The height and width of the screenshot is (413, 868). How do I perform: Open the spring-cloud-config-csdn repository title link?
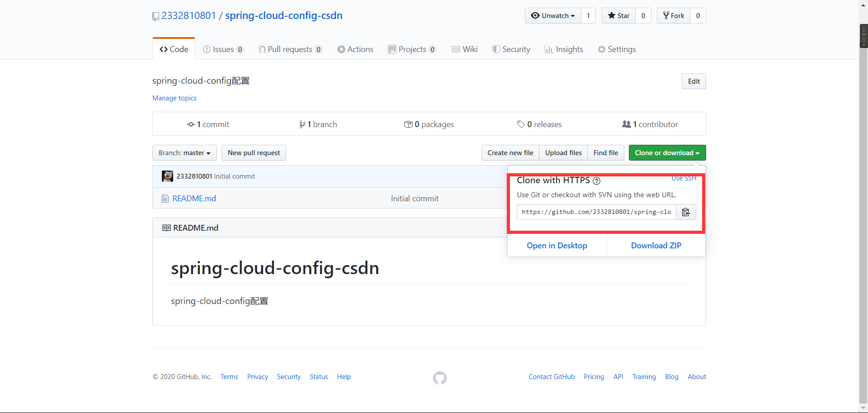284,16
